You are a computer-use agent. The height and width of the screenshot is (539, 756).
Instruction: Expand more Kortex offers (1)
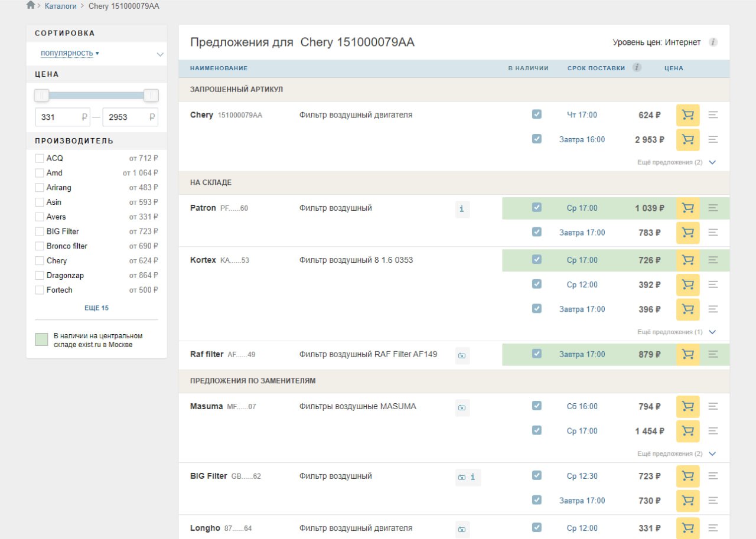(676, 332)
